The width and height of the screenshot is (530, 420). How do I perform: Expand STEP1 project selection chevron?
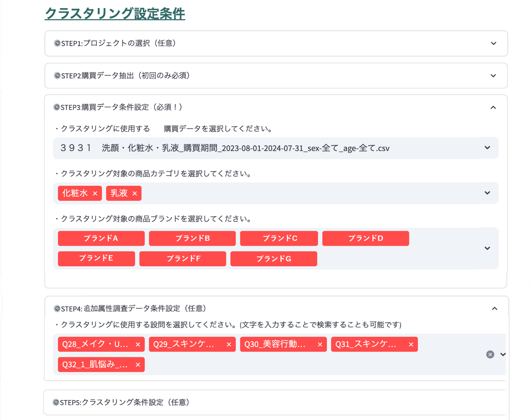click(x=493, y=43)
